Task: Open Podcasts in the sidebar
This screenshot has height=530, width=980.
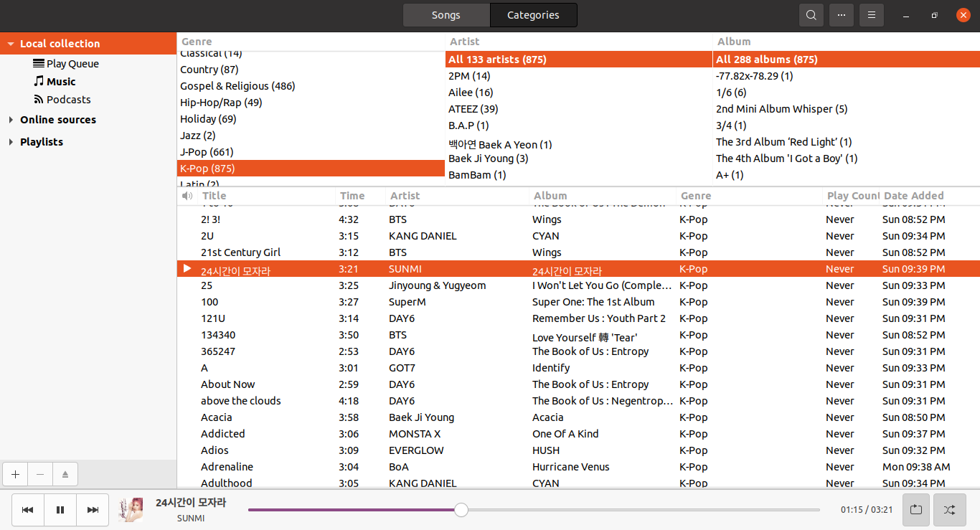Action: [68, 100]
